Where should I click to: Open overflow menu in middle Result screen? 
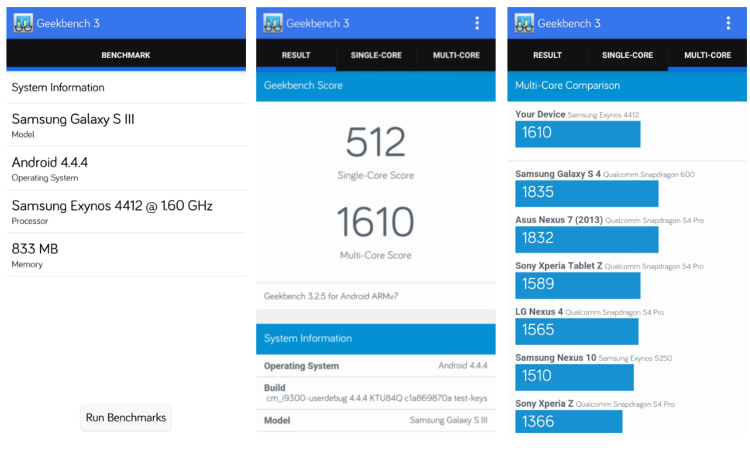coord(477,23)
